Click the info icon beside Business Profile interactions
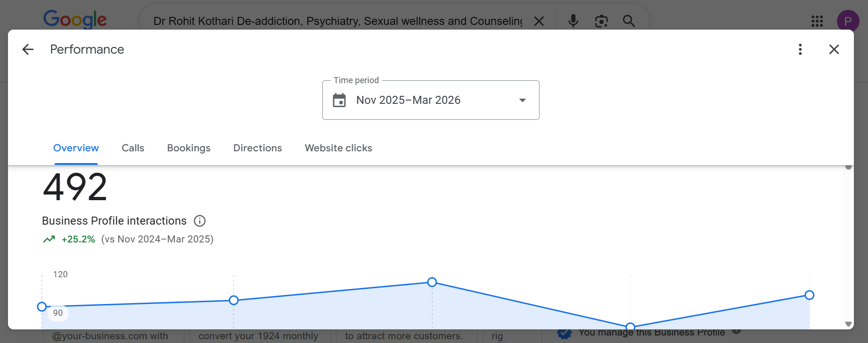This screenshot has width=868, height=343. (x=200, y=221)
